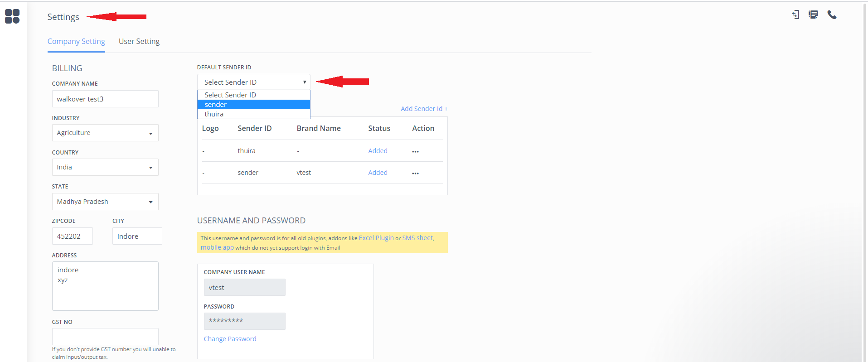Click the phone call icon
The width and height of the screenshot is (868, 362).
[832, 15]
